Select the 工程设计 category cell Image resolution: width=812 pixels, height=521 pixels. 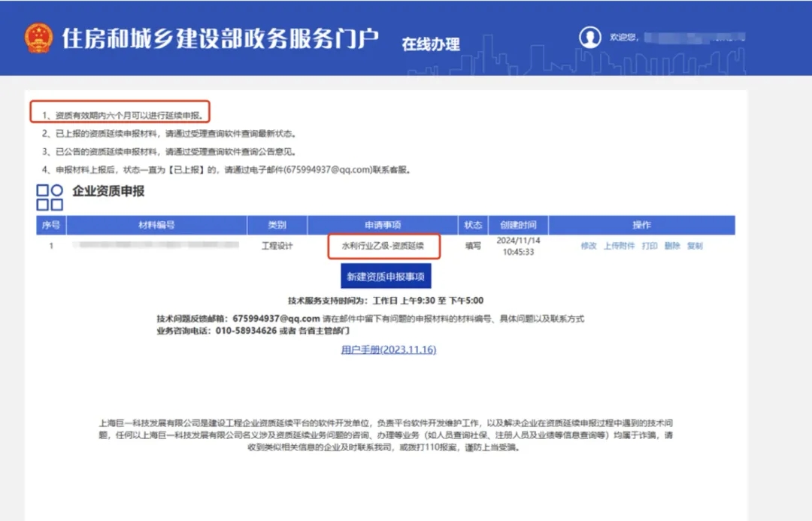[278, 245]
